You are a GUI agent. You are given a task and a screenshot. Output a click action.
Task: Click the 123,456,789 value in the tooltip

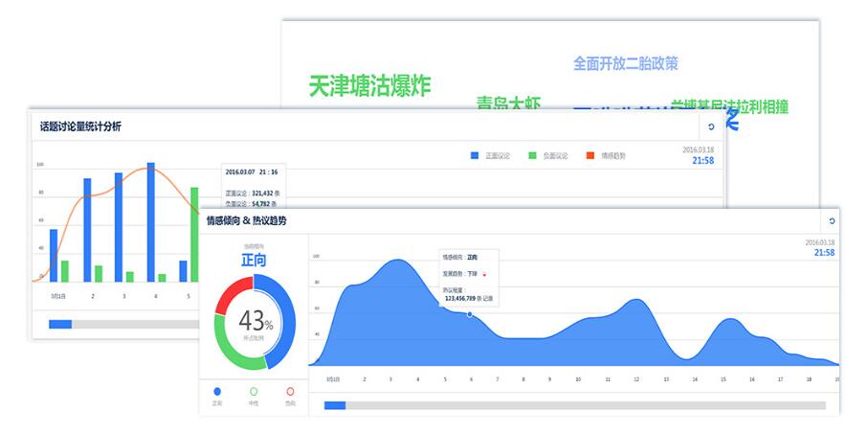point(460,298)
